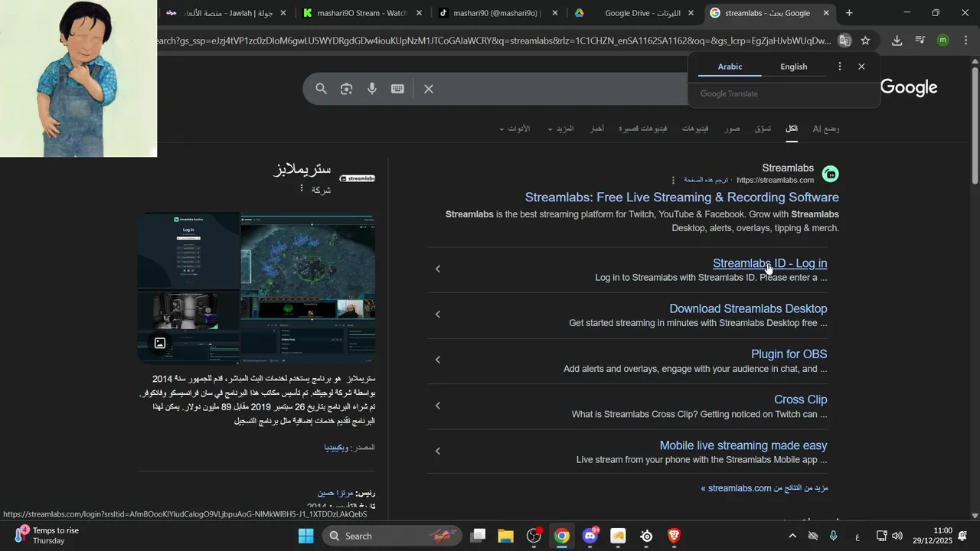Screen dimensions: 980x551
Task: Show hidden system tray icons
Action: [792, 536]
